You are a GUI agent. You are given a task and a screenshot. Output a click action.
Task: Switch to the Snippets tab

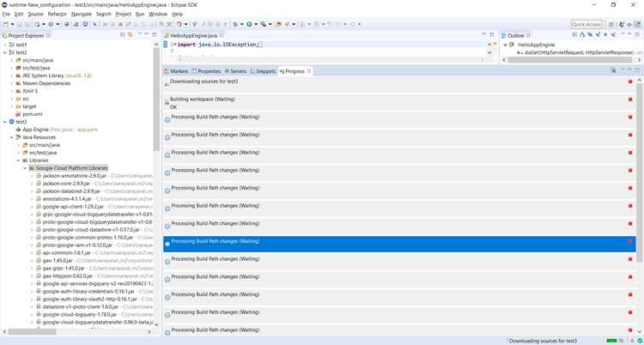(x=263, y=71)
